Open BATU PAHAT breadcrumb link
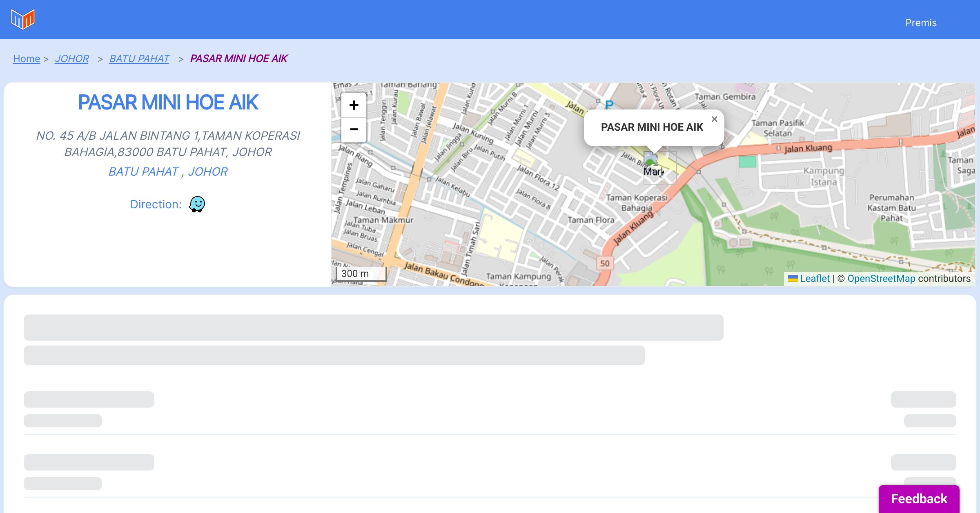 (x=139, y=59)
